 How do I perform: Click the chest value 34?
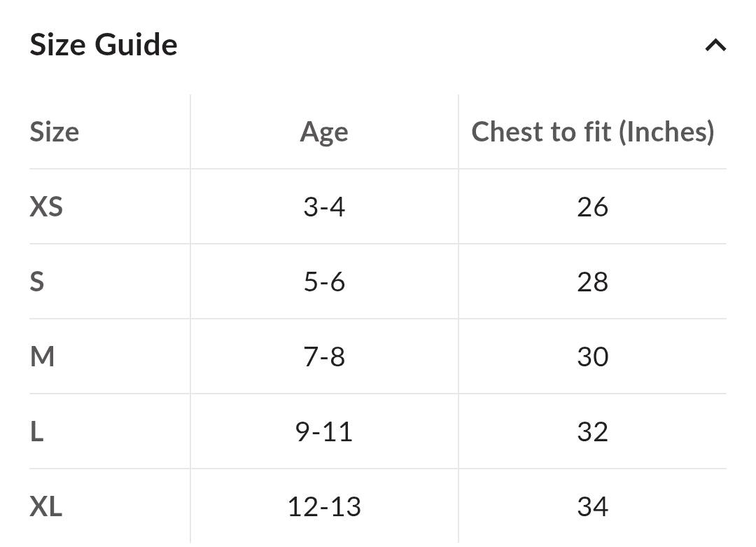pyautogui.click(x=593, y=506)
